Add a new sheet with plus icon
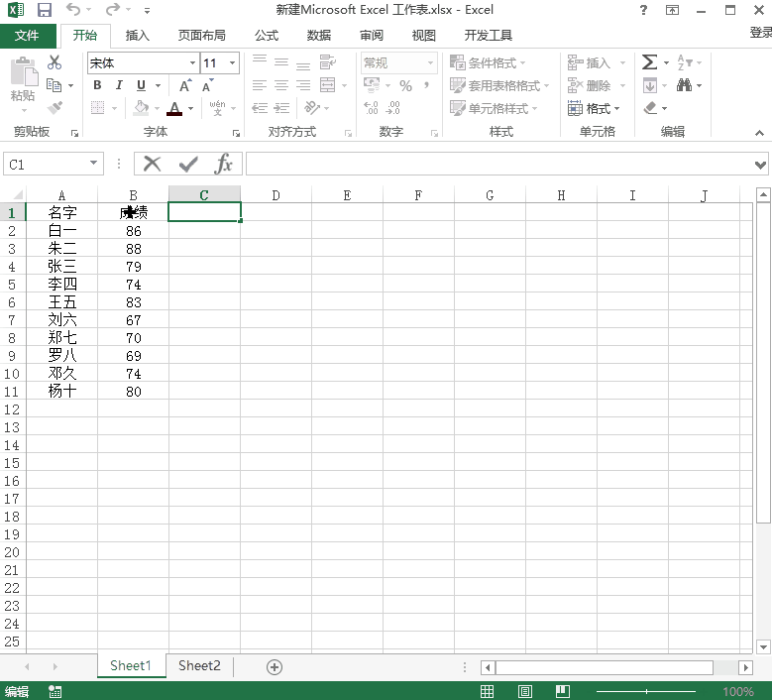 [275, 667]
